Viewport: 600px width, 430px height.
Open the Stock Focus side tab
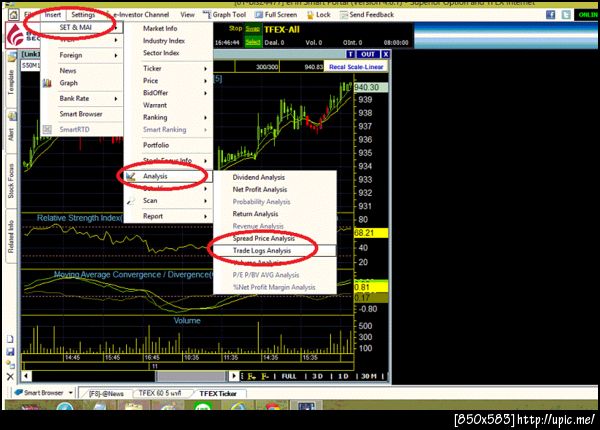click(x=11, y=181)
